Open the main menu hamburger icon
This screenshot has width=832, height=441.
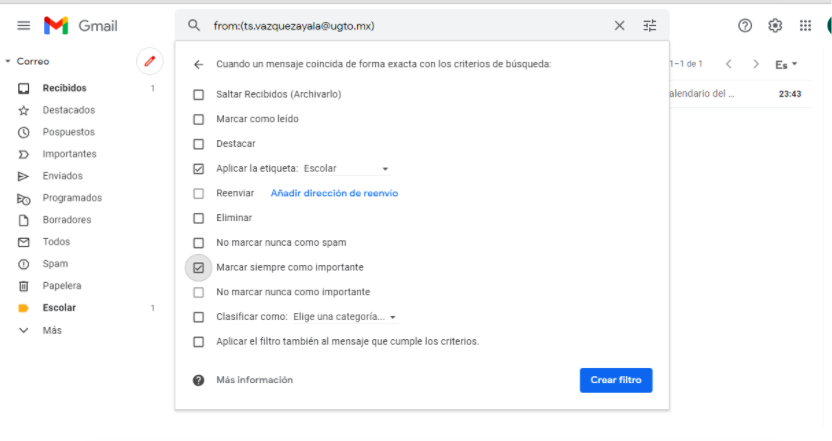tap(23, 25)
